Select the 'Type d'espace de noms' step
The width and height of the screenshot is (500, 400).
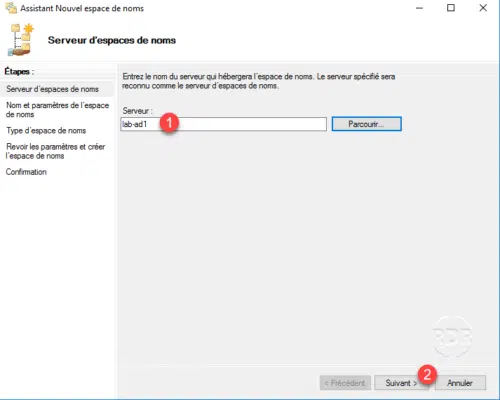(x=46, y=131)
